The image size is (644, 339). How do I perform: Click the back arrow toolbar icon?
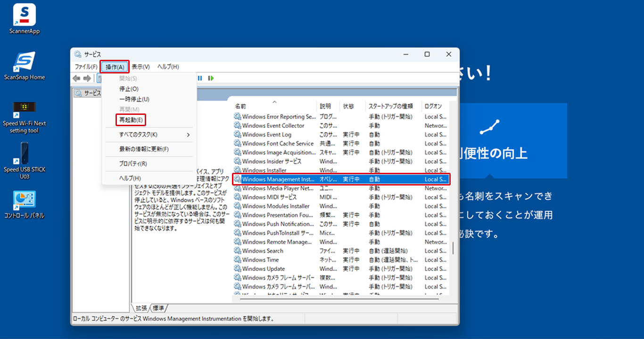(76, 78)
